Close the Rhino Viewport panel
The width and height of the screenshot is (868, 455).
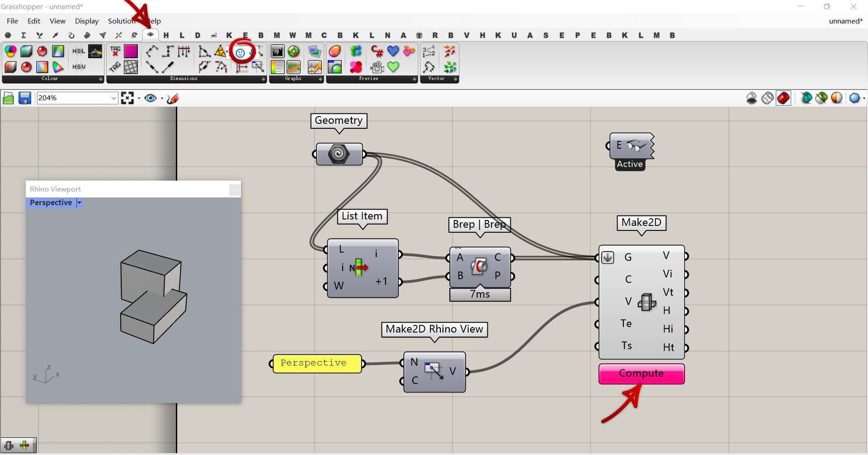click(x=234, y=190)
